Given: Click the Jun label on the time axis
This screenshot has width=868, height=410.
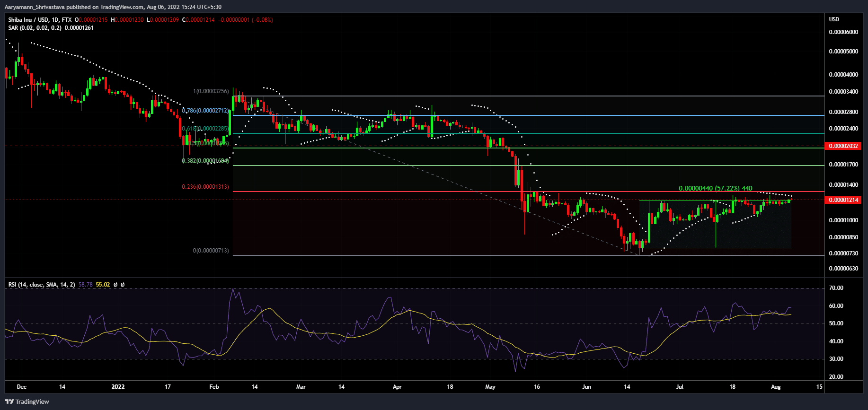Looking at the screenshot, I should (586, 387).
